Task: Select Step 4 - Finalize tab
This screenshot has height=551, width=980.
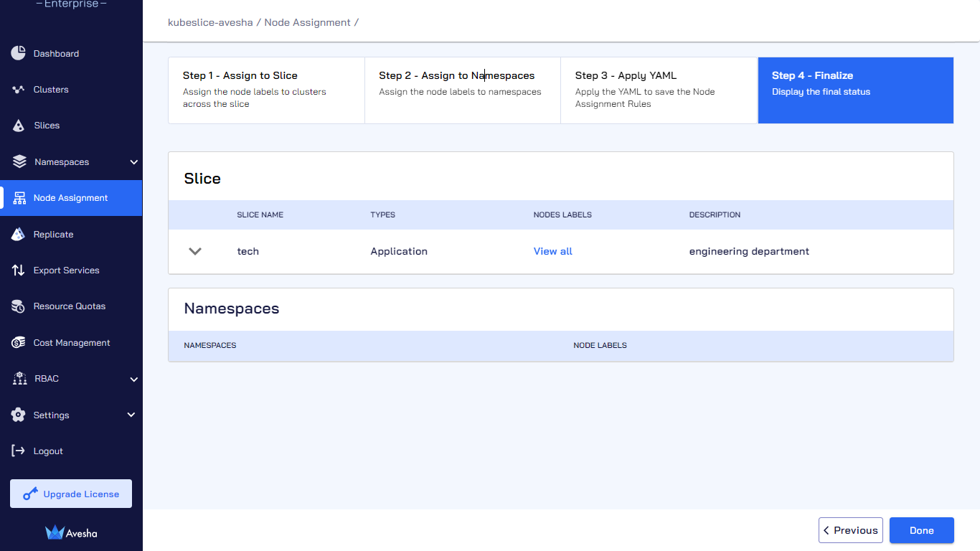Action: [856, 90]
